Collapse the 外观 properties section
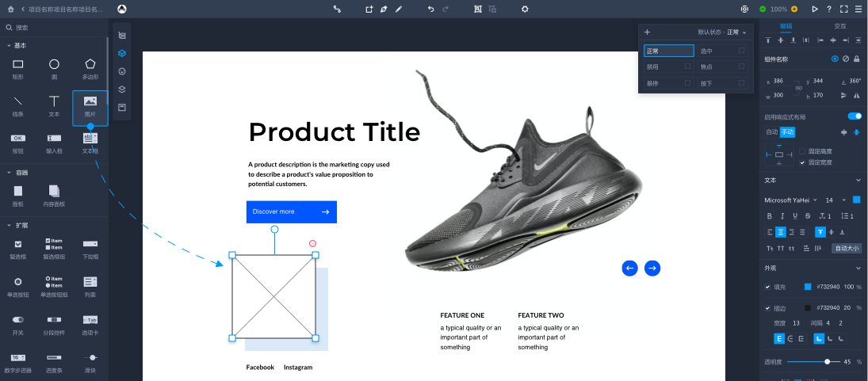 click(857, 268)
